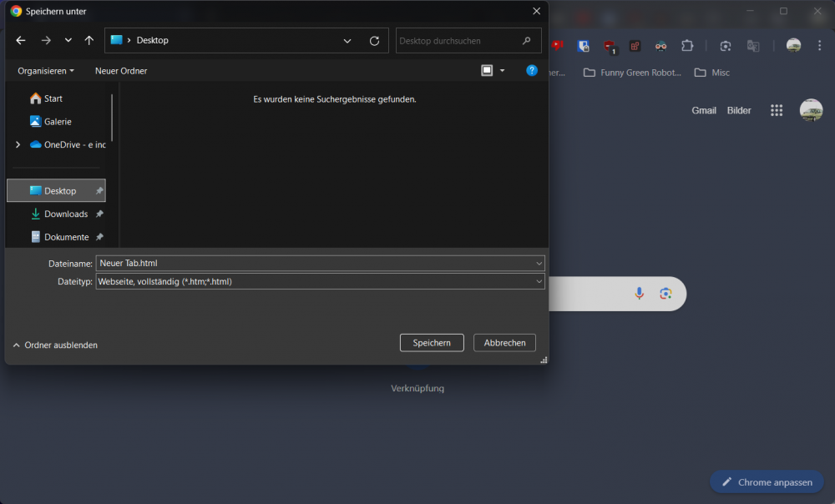835x504 pixels.
Task: Open the Chrome extensions puzzle icon
Action: click(687, 46)
